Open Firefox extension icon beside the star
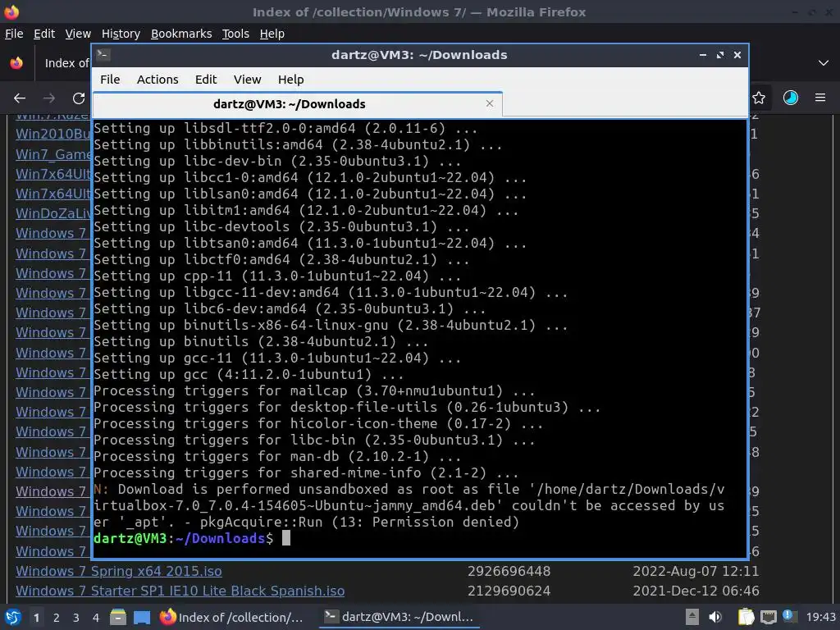 [791, 98]
